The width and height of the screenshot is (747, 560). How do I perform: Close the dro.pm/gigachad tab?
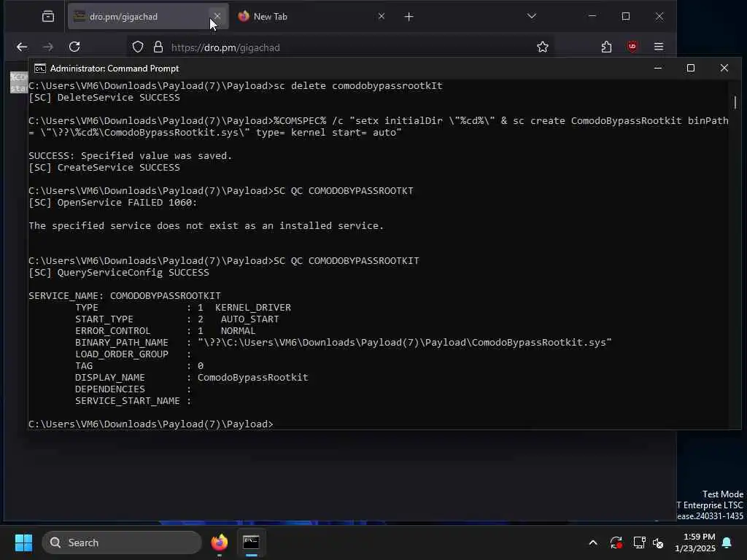(x=217, y=16)
